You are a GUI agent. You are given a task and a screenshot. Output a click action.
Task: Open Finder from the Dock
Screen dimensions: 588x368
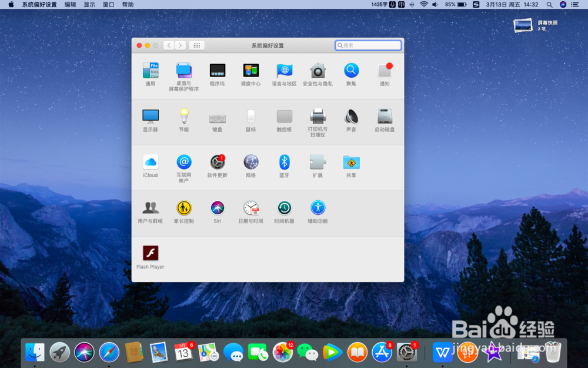pyautogui.click(x=35, y=352)
